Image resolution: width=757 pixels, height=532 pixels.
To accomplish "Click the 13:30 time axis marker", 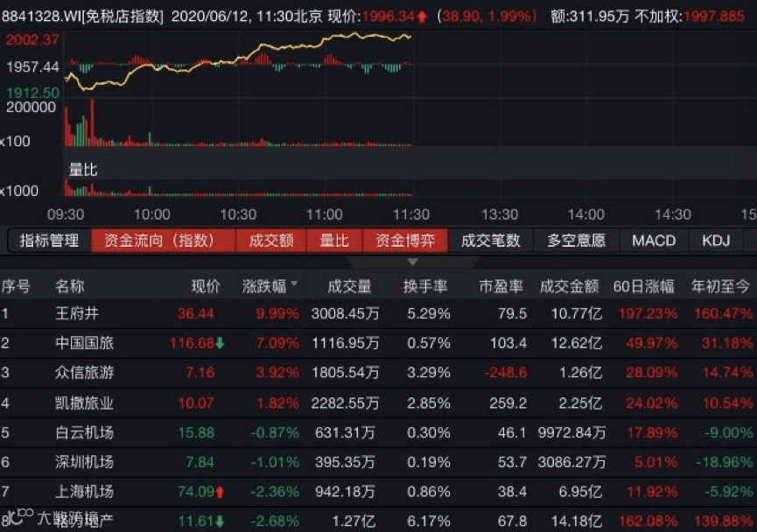I will pos(500,214).
